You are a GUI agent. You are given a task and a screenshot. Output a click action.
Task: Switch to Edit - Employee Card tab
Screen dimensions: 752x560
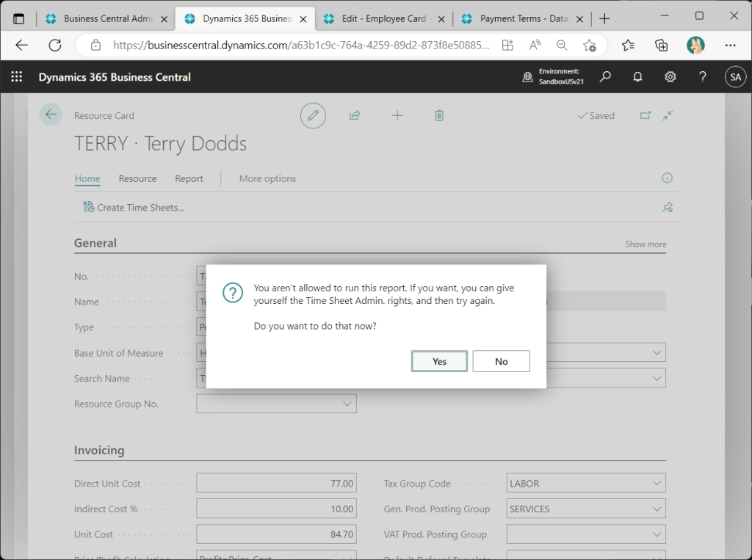click(383, 18)
